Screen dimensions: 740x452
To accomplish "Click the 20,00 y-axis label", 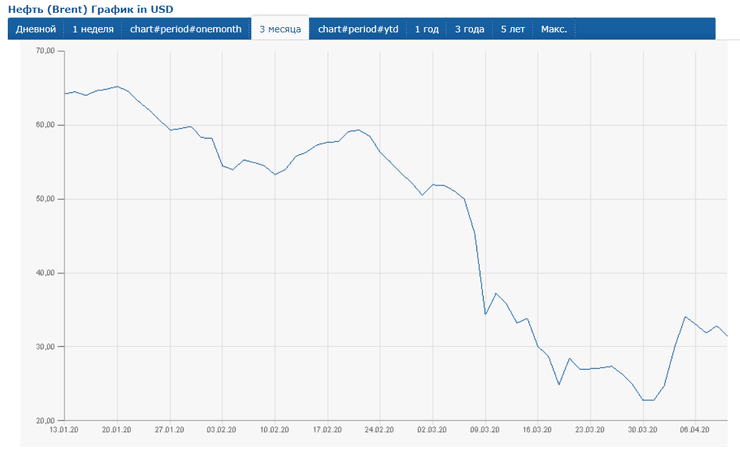I will [x=45, y=421].
